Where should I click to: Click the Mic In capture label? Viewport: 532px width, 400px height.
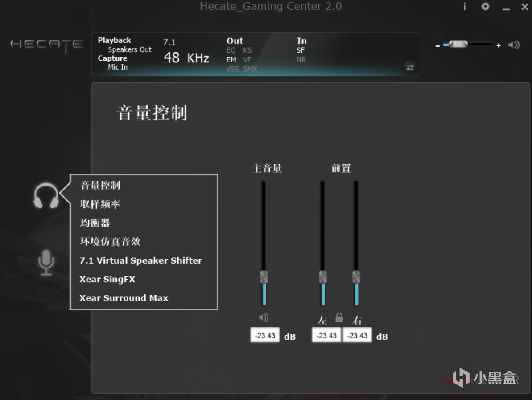(118, 67)
